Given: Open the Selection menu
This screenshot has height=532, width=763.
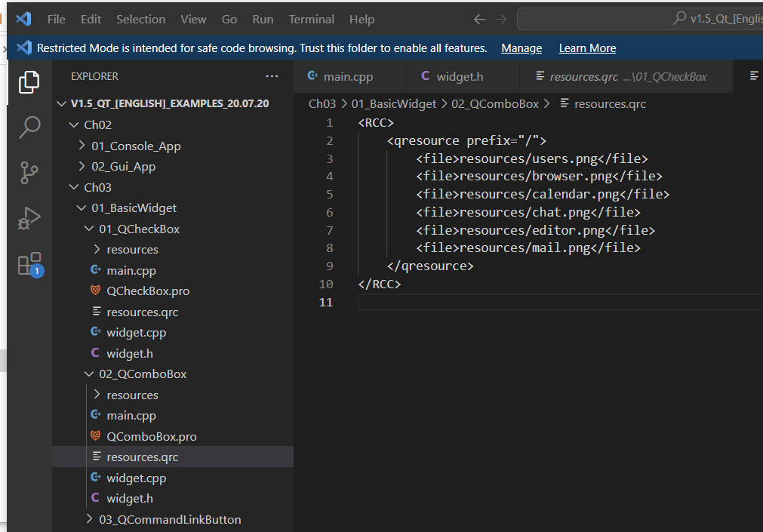Looking at the screenshot, I should click(140, 20).
